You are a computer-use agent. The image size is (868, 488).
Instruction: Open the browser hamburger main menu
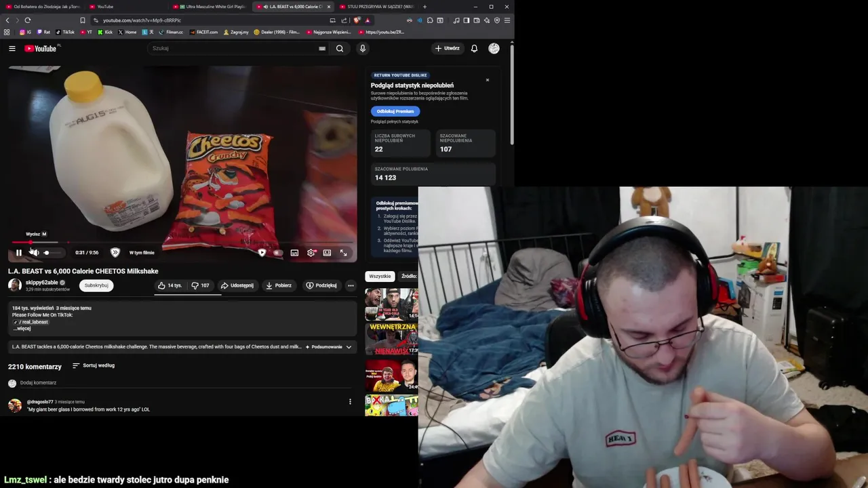pos(507,20)
